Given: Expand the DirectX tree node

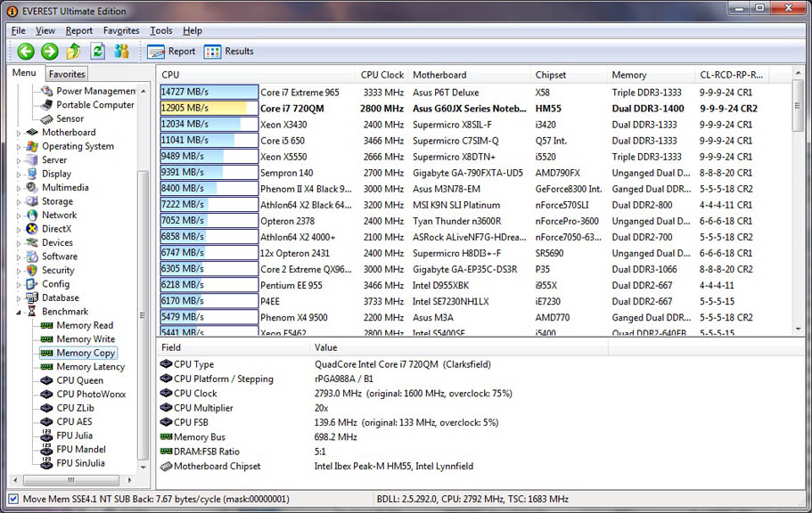Looking at the screenshot, I should (x=19, y=229).
